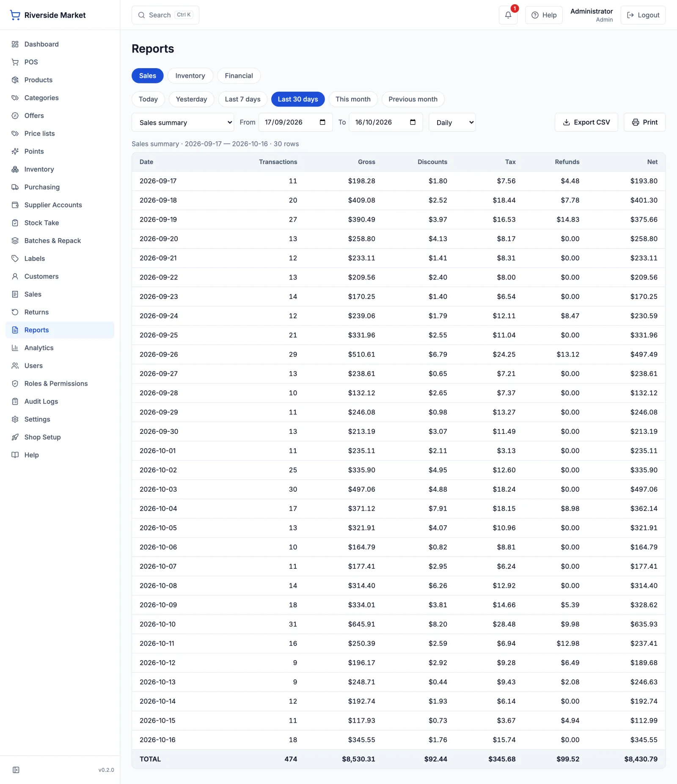This screenshot has width=677, height=784.
Task: Open the From date calendar picker
Action: click(322, 122)
